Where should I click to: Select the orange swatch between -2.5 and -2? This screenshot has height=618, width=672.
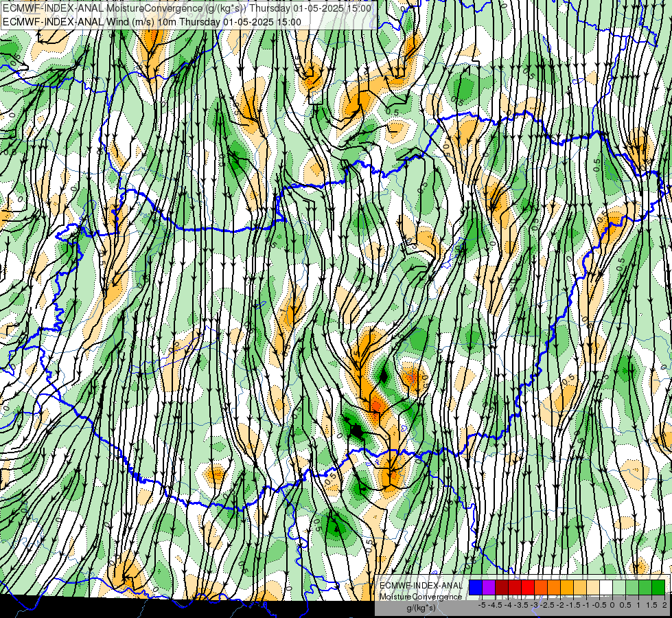554,587
